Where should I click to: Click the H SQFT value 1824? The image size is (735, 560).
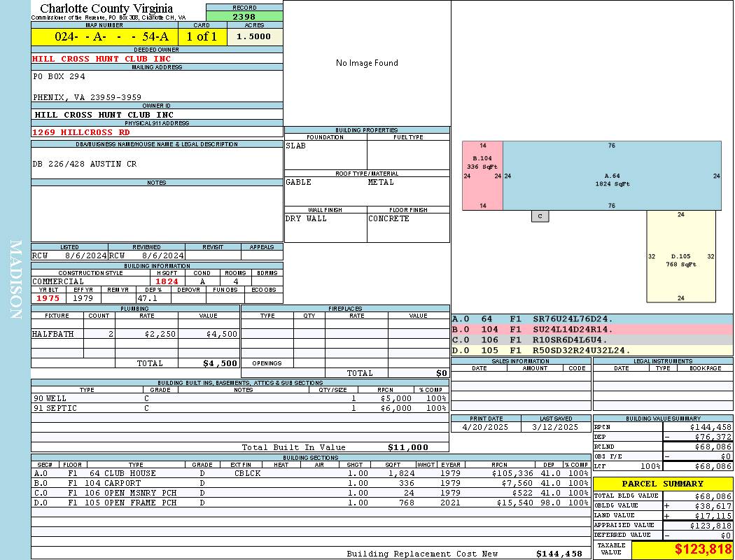[167, 281]
